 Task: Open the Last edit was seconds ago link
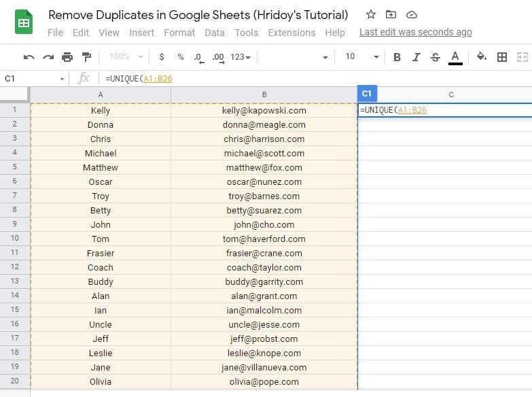click(416, 32)
